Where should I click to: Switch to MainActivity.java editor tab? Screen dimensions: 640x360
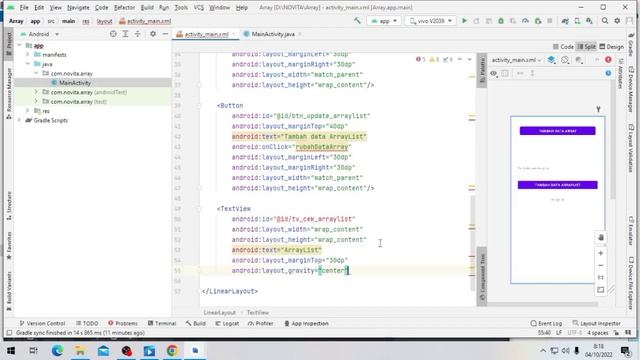(273, 34)
